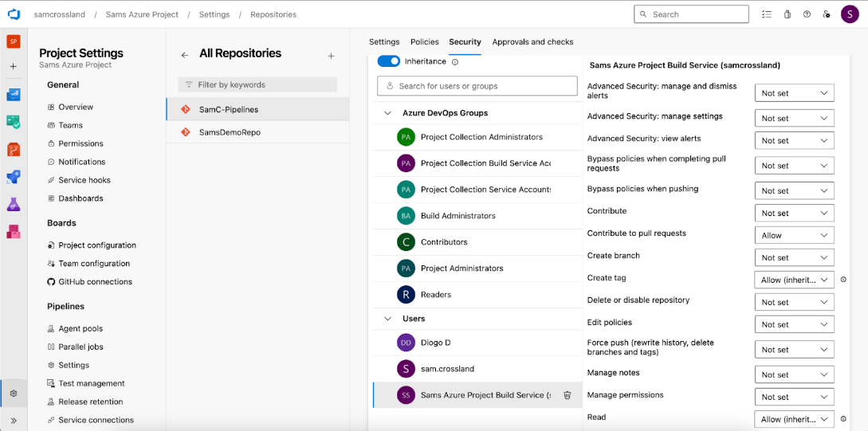
Task: Open Edit policies permission dropdown
Action: (x=795, y=325)
